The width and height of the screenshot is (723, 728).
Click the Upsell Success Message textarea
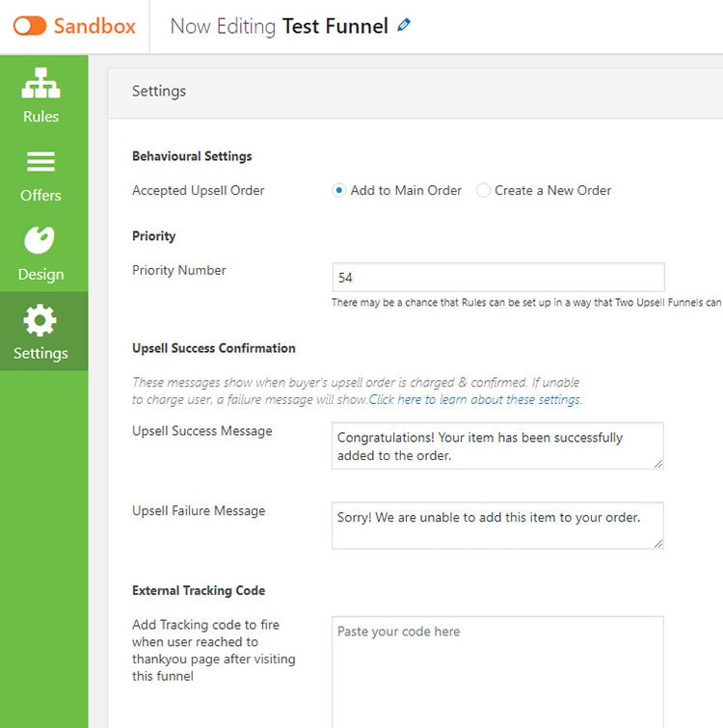pyautogui.click(x=497, y=445)
